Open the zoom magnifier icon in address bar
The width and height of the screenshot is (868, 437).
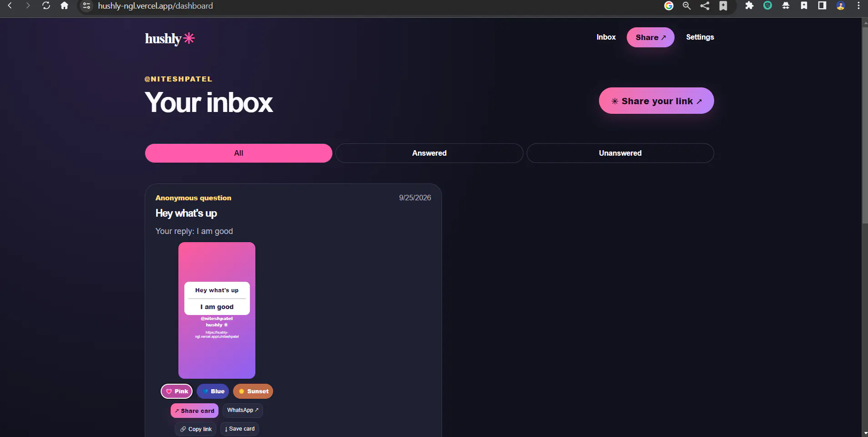(x=687, y=5)
